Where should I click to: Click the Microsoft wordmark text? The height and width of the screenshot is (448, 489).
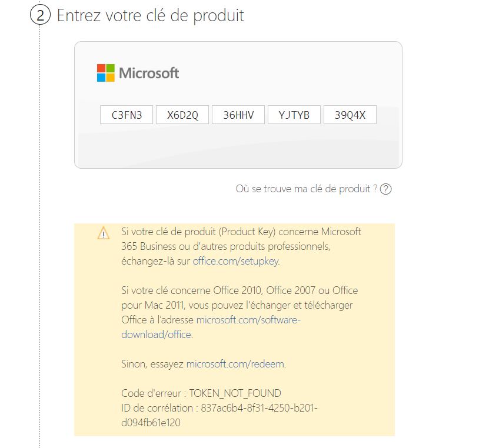pyautogui.click(x=149, y=73)
